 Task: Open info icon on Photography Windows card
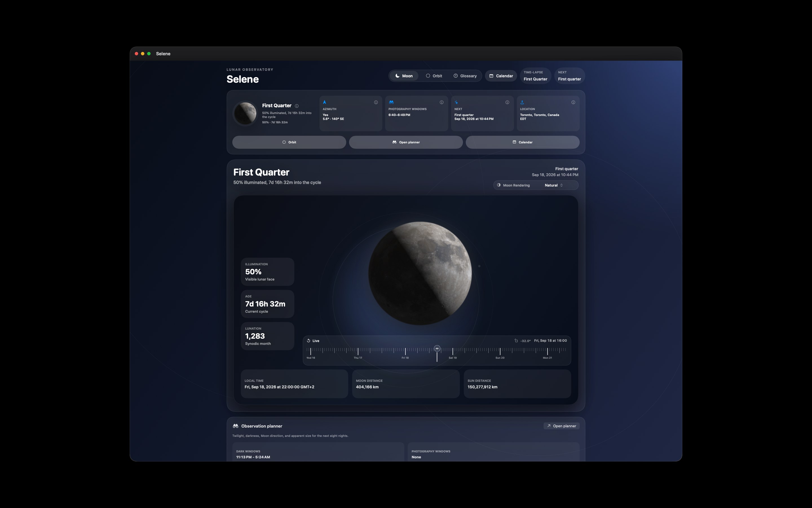[442, 102]
